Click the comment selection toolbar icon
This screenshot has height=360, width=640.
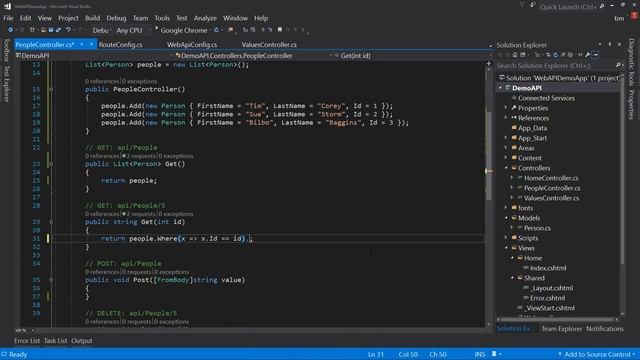[x=262, y=30]
